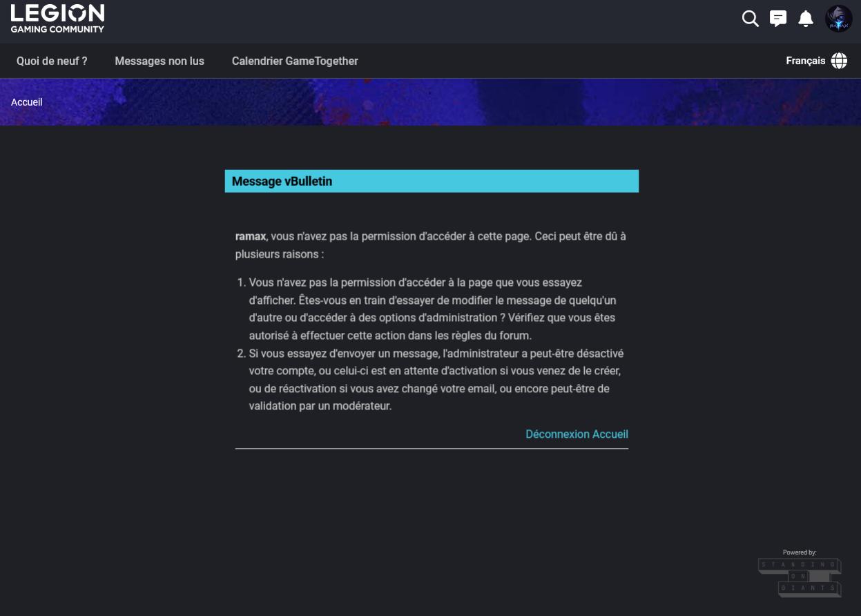This screenshot has width=861, height=616.
Task: Click the globe icon beside Français
Action: [838, 61]
